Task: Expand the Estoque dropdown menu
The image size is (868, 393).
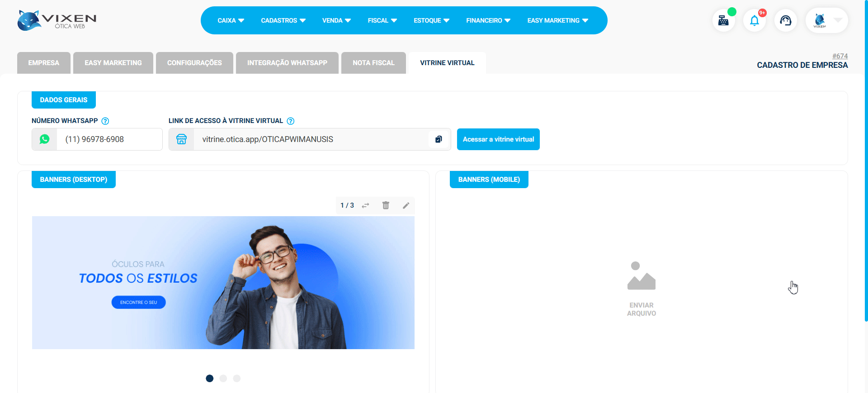Action: (x=431, y=21)
